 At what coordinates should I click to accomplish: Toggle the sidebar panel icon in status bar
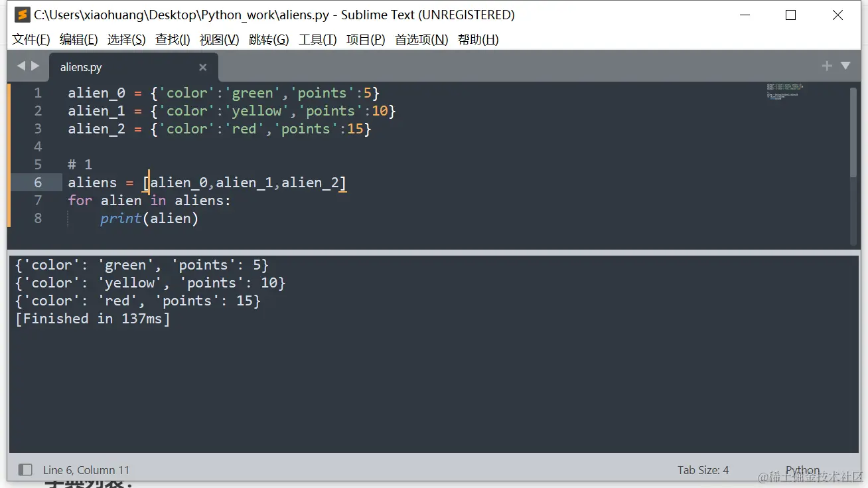pyautogui.click(x=25, y=470)
